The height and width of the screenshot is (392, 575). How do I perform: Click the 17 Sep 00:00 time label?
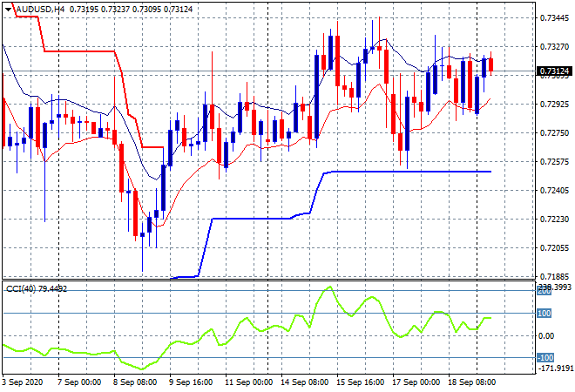point(416,382)
